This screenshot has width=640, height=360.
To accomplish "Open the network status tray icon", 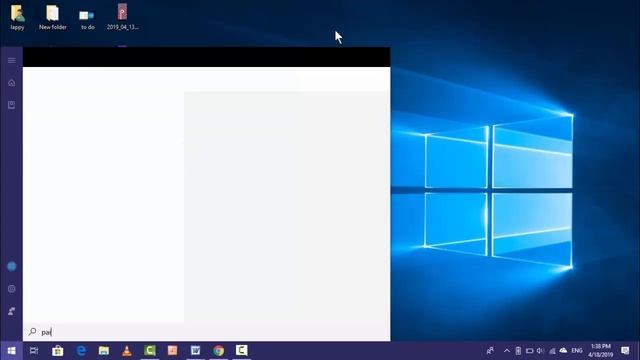I will pos(552,351).
